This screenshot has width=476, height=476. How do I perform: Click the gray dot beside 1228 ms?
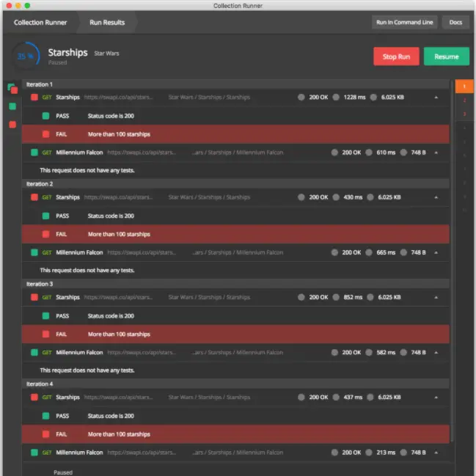pyautogui.click(x=336, y=97)
